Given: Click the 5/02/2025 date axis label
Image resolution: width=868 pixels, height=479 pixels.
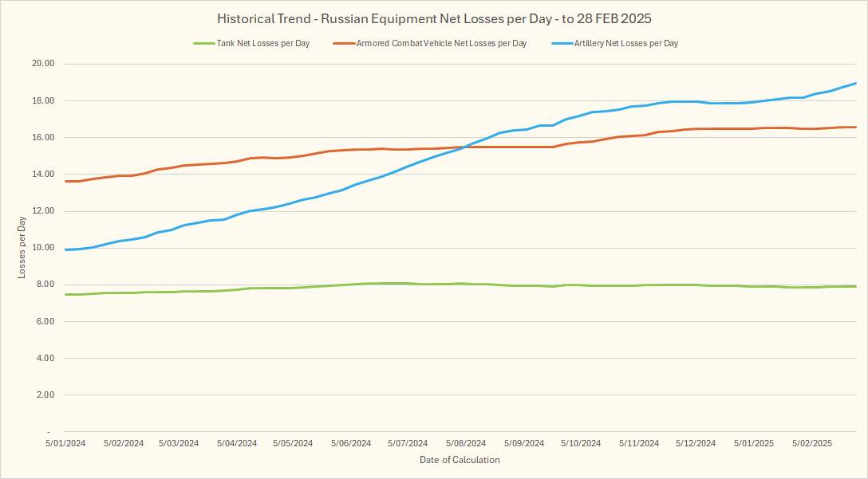Looking at the screenshot, I should (812, 443).
